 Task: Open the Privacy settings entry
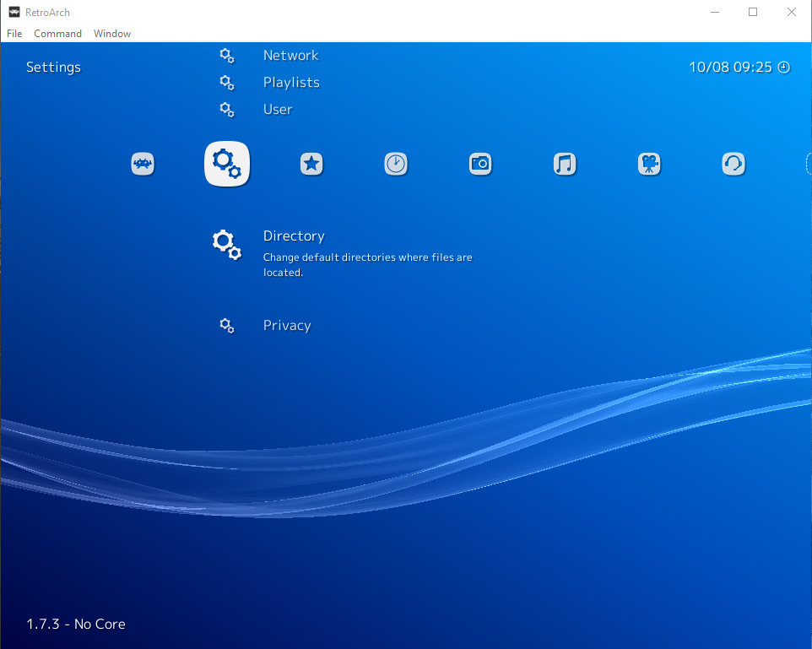point(287,326)
